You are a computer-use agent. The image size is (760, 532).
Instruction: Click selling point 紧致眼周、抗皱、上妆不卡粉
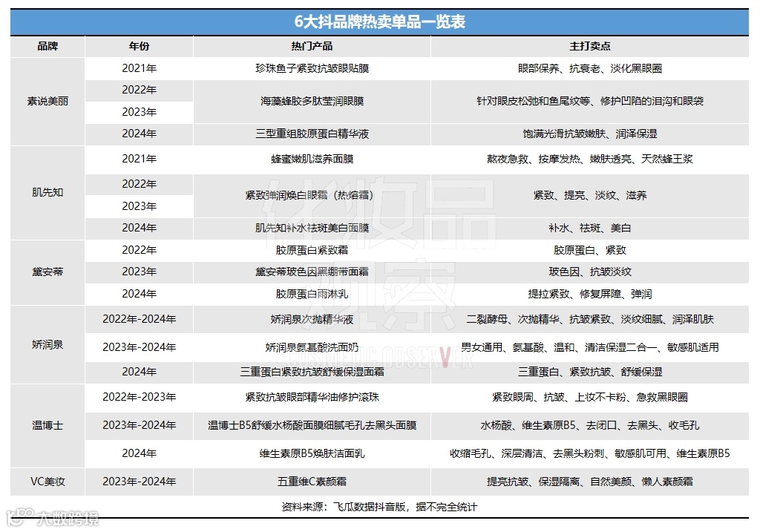[x=559, y=397]
